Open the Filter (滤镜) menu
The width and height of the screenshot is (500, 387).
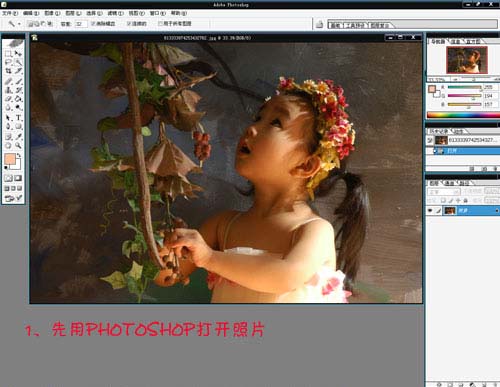115,13
